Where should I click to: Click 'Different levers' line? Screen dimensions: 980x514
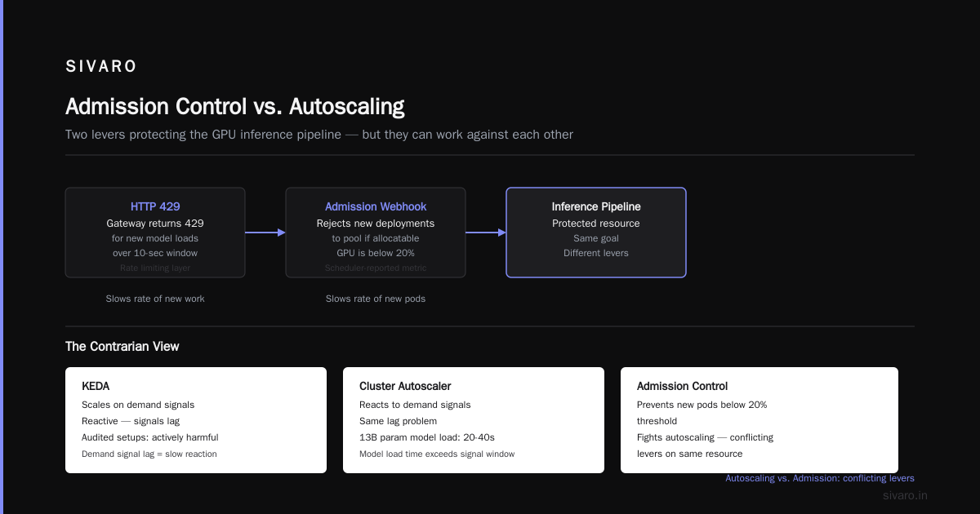pos(596,253)
